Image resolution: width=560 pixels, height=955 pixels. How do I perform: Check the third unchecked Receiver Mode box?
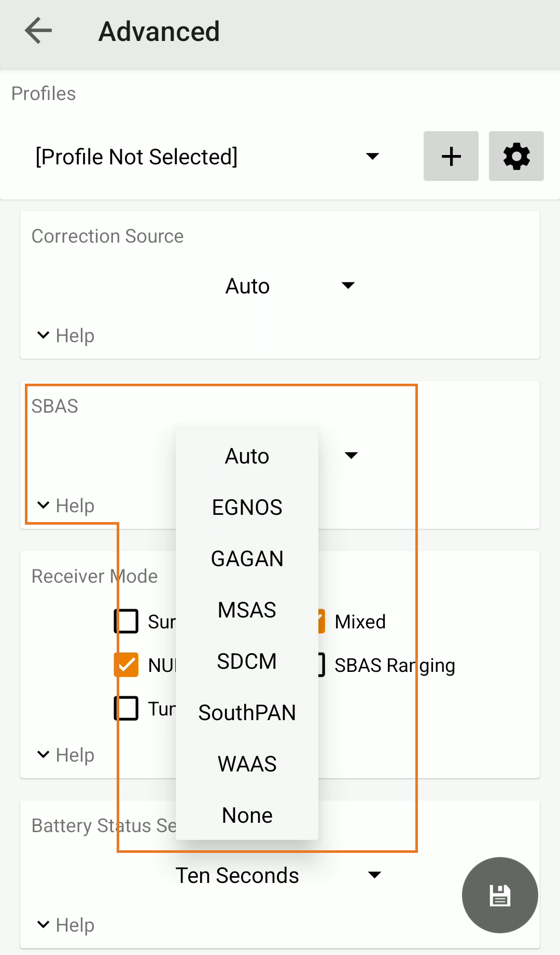[x=126, y=708]
